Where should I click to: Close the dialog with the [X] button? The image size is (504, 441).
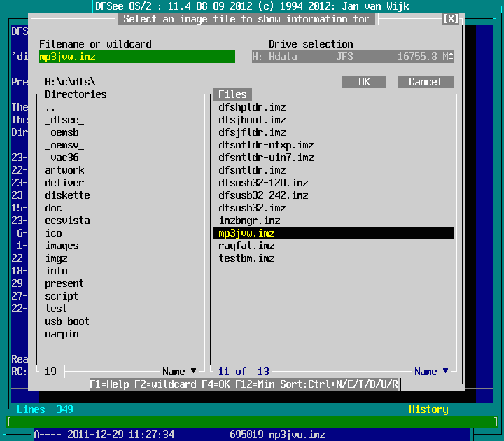click(x=451, y=19)
